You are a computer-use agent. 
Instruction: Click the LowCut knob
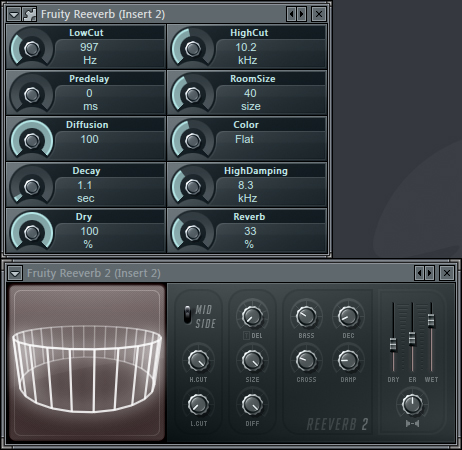click(x=32, y=49)
